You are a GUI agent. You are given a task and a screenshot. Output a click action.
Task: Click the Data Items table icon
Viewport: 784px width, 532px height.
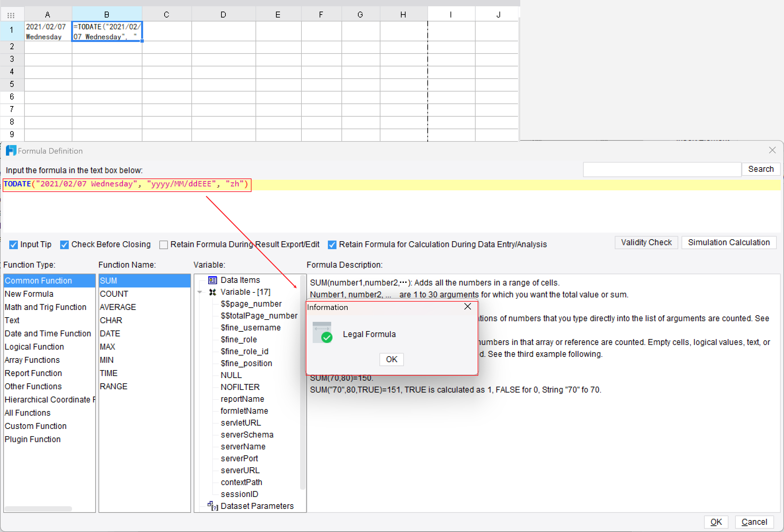click(x=212, y=280)
